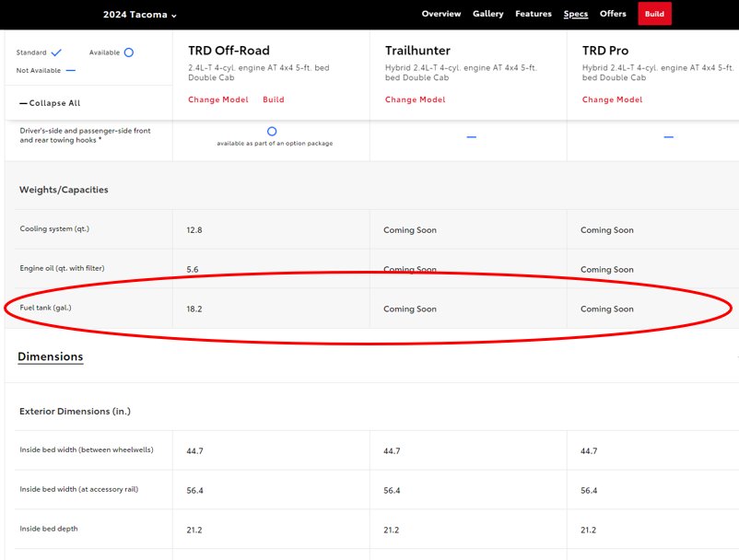Click available circle for TRD Off-Road towing hooks

click(x=272, y=132)
